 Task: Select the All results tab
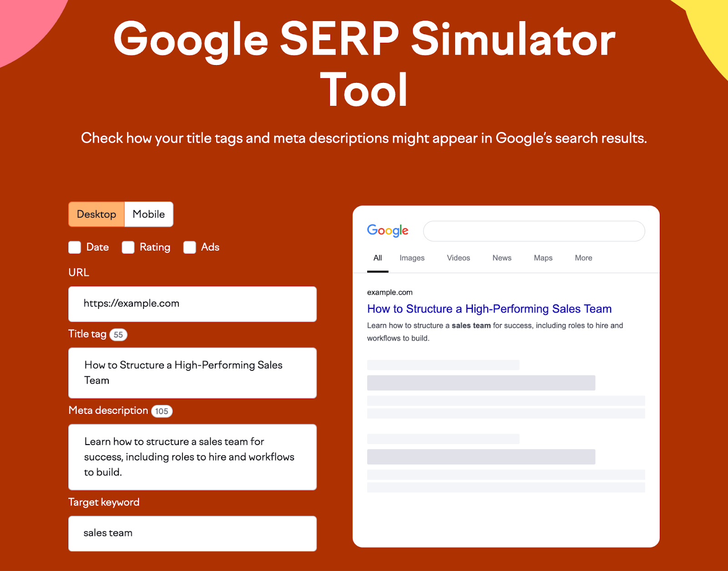(377, 258)
